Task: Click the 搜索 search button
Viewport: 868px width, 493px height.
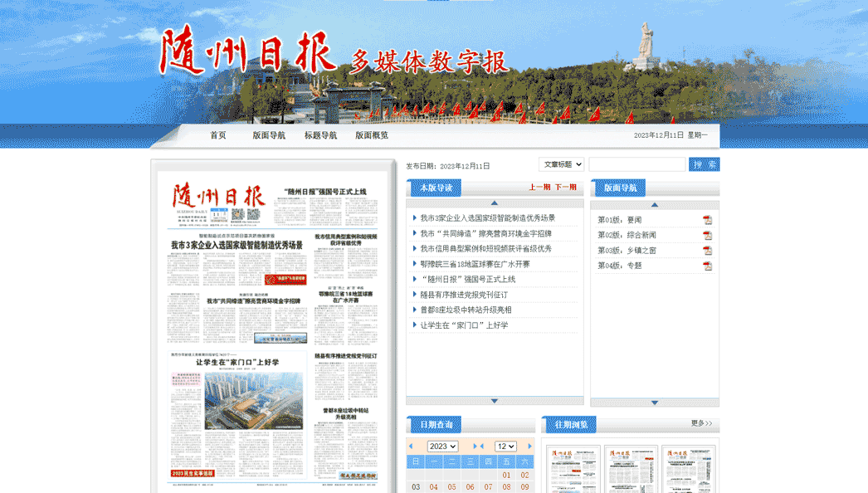Action: point(705,164)
